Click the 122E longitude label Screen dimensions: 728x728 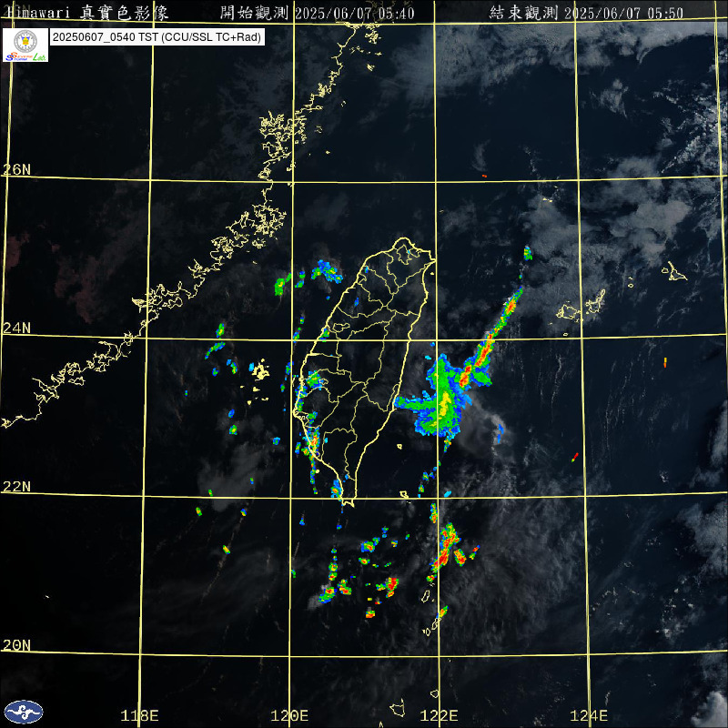439,715
